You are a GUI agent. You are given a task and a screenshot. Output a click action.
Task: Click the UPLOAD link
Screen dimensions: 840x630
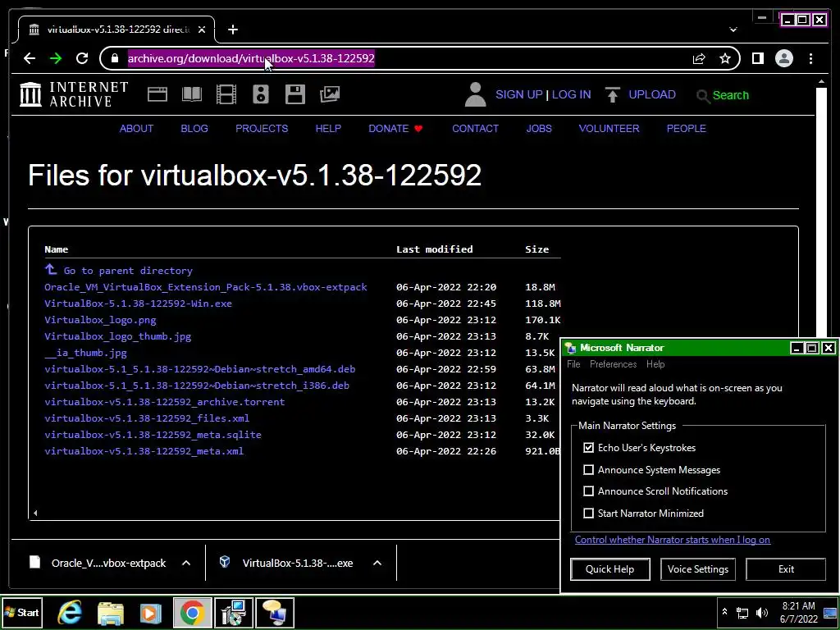click(652, 95)
